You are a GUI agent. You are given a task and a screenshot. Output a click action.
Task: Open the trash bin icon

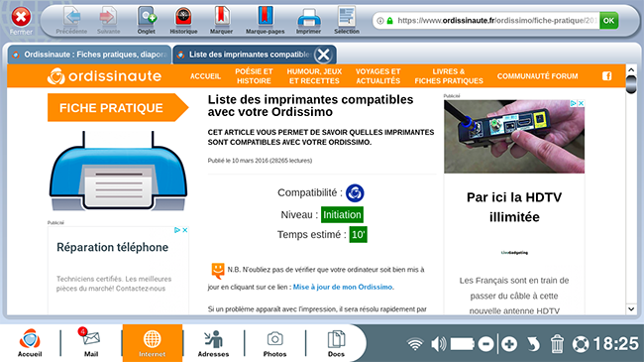[557, 344]
